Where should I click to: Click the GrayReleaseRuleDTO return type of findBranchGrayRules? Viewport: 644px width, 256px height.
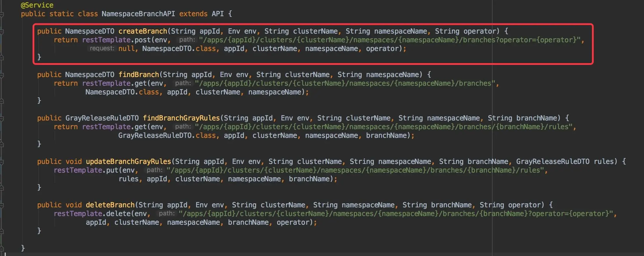pos(102,118)
